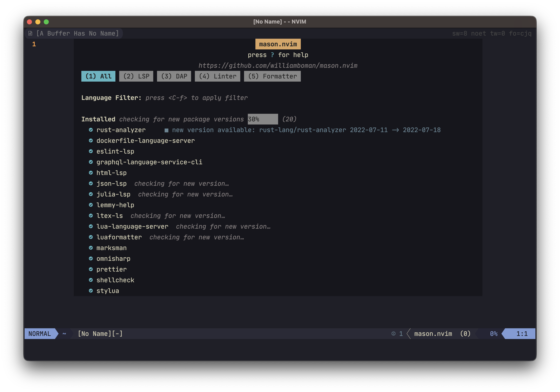Image resolution: width=560 pixels, height=392 pixels.
Task: Select the lua-language-server package name
Action: click(132, 227)
